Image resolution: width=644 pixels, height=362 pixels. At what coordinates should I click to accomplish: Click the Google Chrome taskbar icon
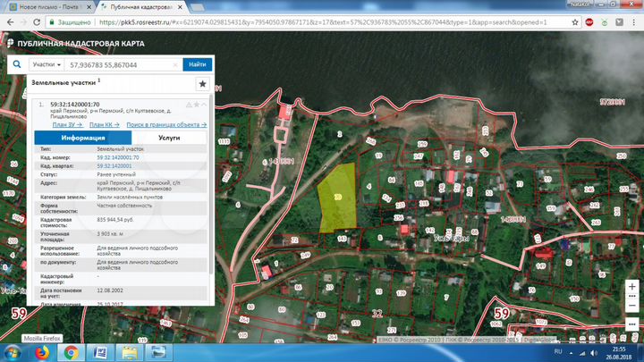click(71, 352)
